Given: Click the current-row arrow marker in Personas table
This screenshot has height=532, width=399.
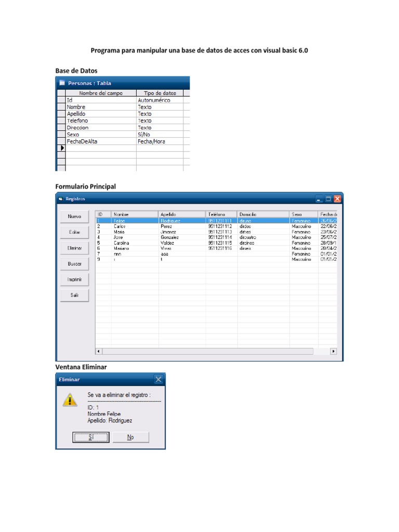Looking at the screenshot, I should 62,148.
